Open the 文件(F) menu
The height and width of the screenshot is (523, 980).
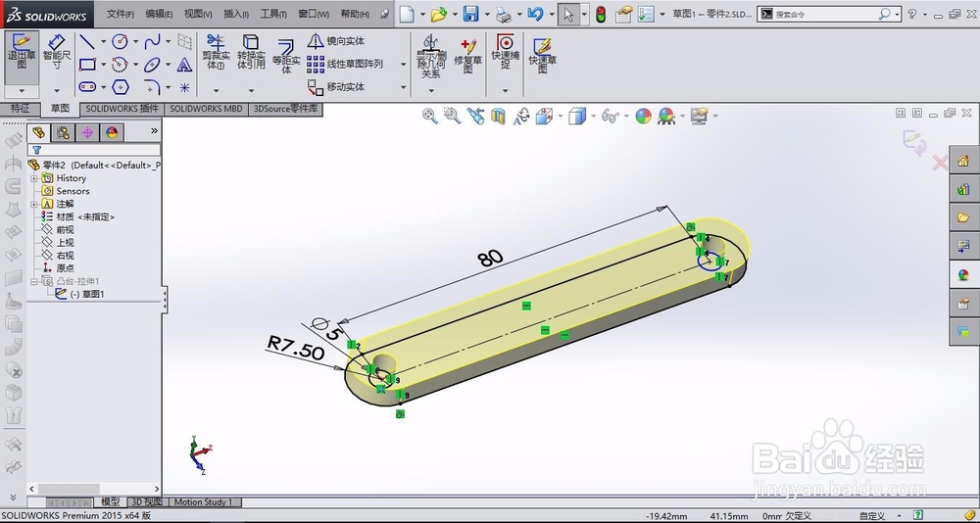(x=120, y=14)
